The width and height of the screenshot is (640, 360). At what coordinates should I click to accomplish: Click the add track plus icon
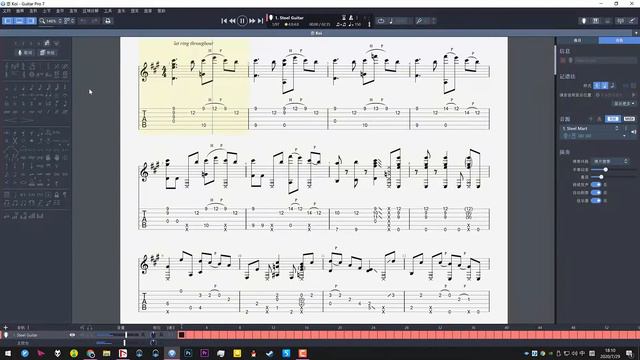click(5, 327)
